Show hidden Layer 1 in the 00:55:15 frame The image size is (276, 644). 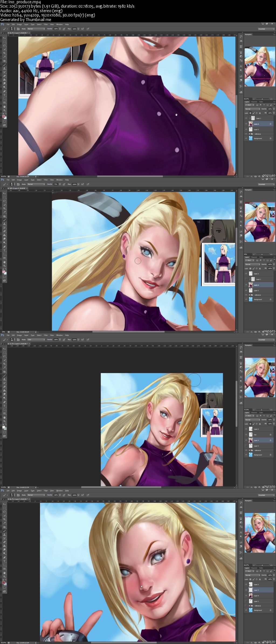[246, 279]
